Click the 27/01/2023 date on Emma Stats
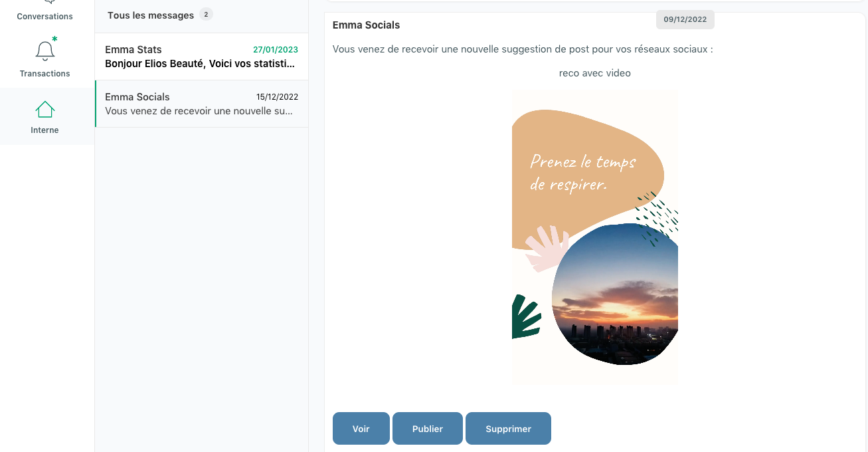868x452 pixels. point(276,50)
